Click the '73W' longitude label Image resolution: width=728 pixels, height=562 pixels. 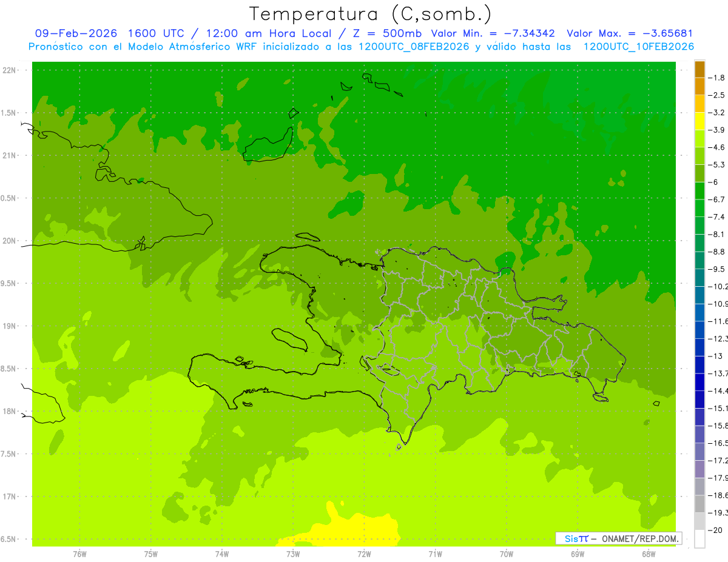click(293, 554)
